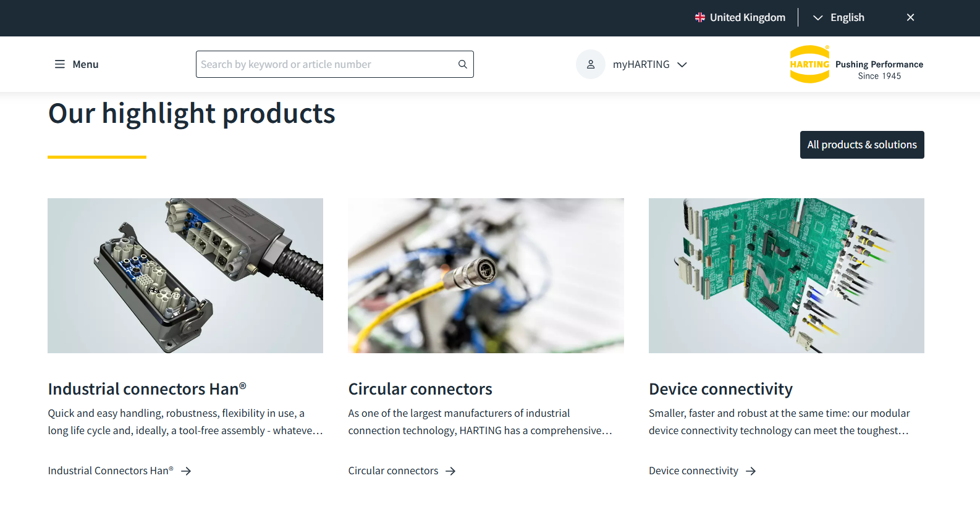Open the Device connectivity circuit board image
This screenshot has height=515, width=980.
[x=786, y=275]
